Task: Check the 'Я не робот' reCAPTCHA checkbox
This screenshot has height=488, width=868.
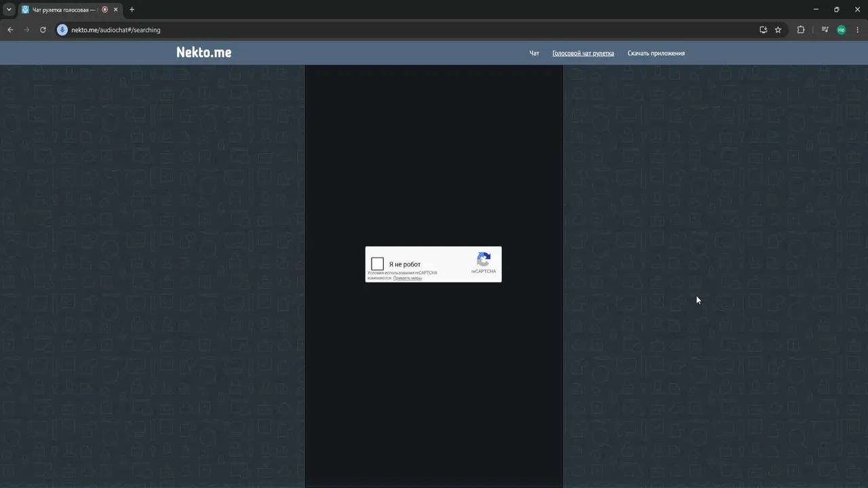Action: pos(378,264)
